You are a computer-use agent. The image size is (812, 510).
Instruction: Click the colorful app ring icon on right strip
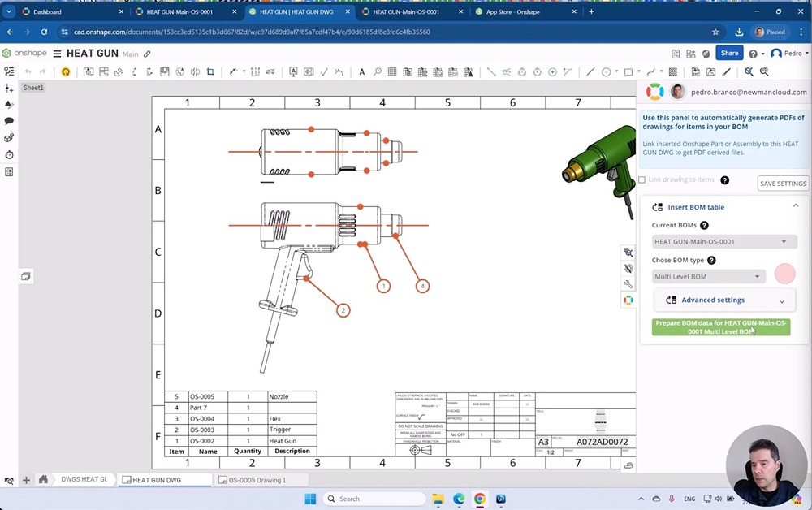tap(628, 300)
